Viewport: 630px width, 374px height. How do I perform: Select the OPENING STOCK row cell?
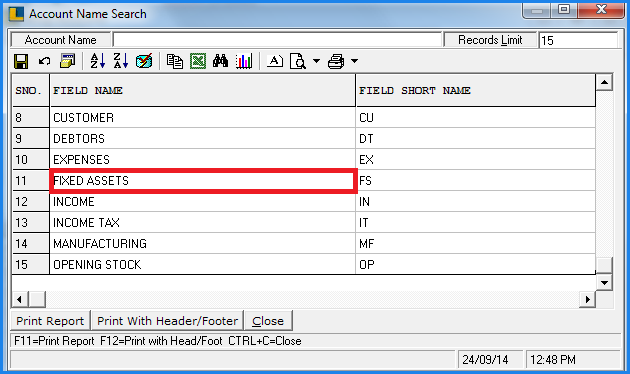click(x=202, y=264)
